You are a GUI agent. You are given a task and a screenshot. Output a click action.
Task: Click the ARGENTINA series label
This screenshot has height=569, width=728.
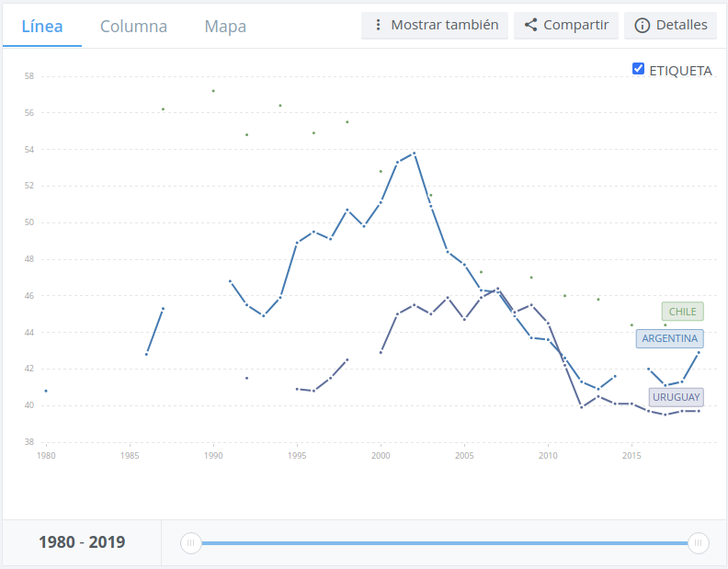pyautogui.click(x=669, y=338)
